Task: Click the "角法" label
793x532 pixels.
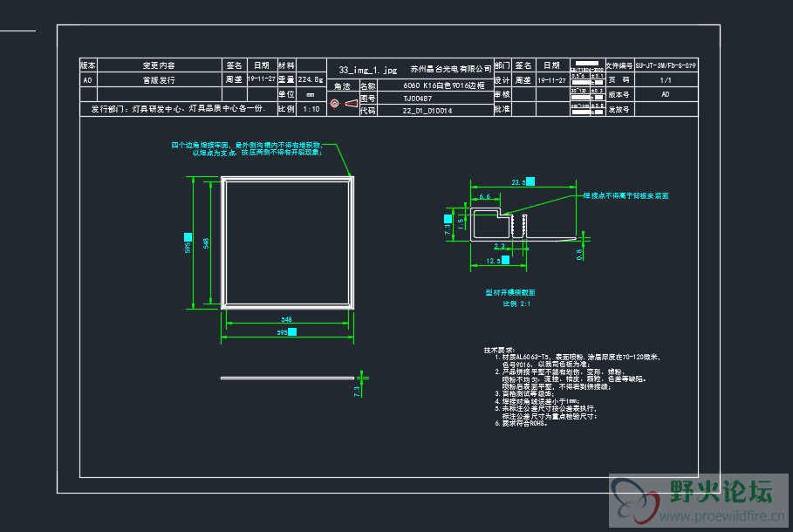Action: point(342,86)
